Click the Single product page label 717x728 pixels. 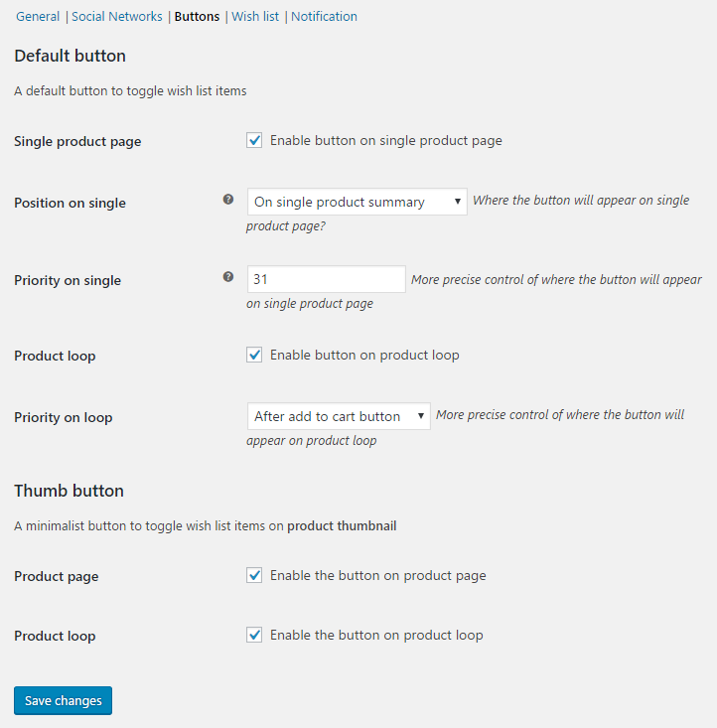pyautogui.click(x=77, y=142)
